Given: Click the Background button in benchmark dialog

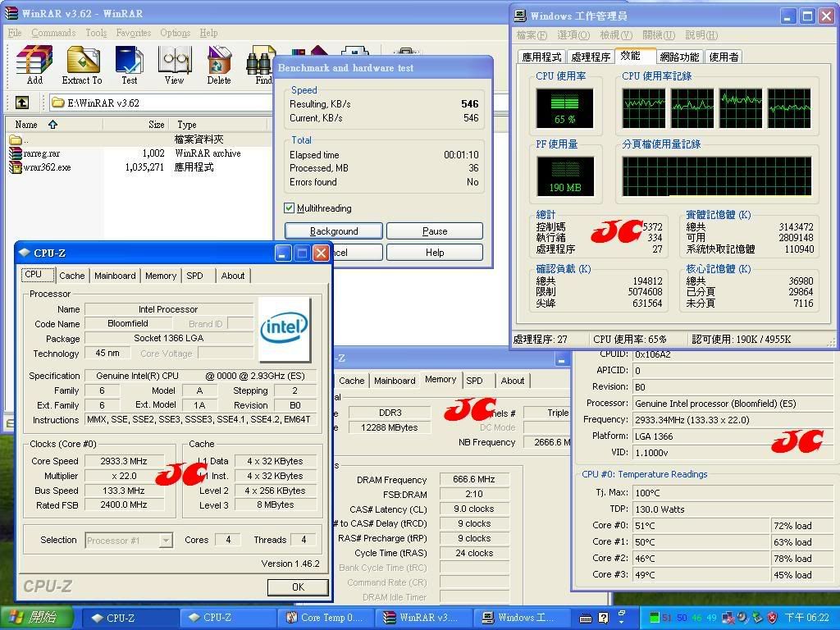Looking at the screenshot, I should 334,231.
